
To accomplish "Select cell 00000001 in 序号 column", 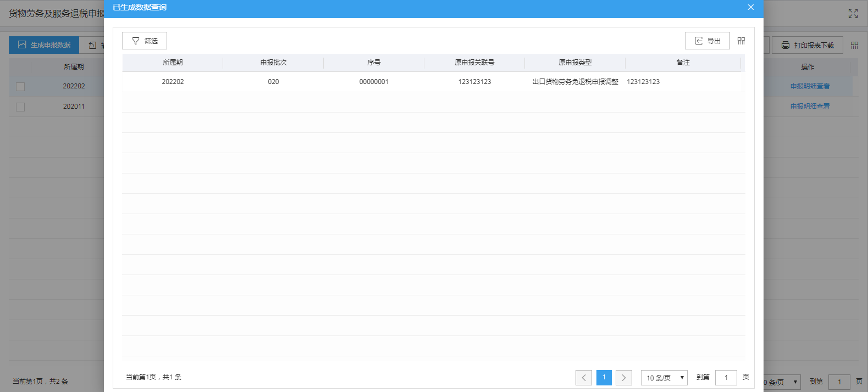I will click(x=374, y=82).
